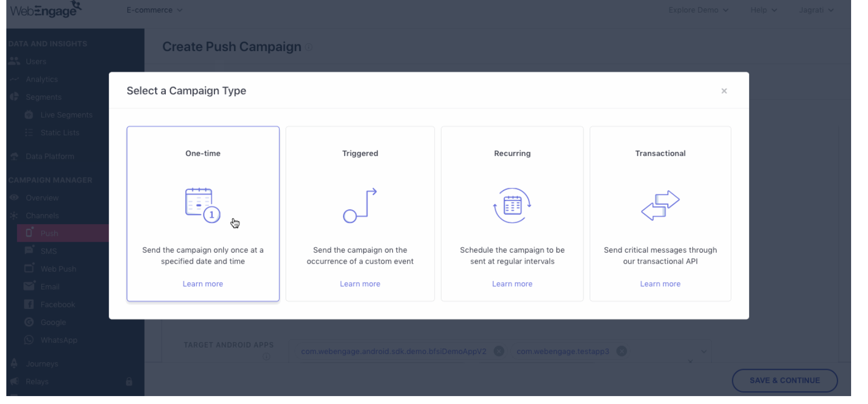Click the Triggered campaign arrow icon
This screenshot has width=868, height=404.
(360, 205)
